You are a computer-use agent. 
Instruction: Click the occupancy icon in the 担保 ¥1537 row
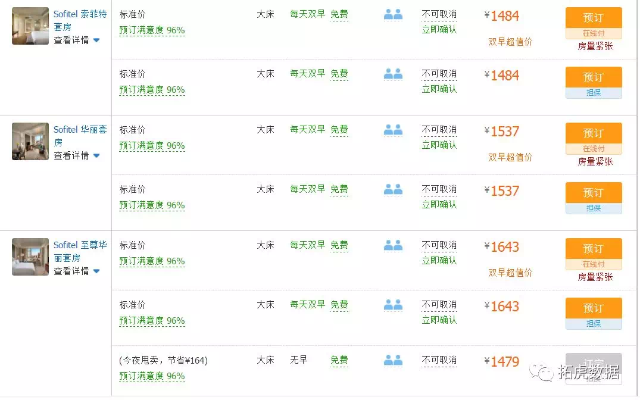tap(393, 189)
